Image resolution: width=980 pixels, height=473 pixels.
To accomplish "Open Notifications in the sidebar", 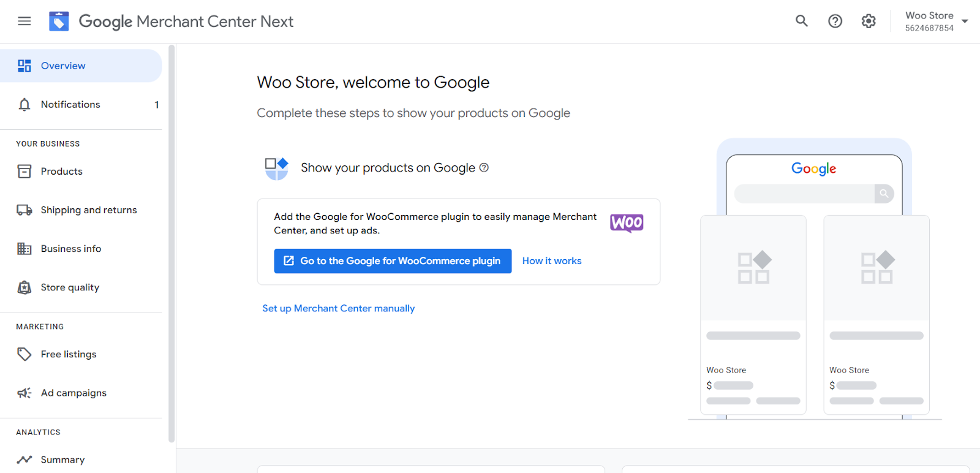I will 81,105.
